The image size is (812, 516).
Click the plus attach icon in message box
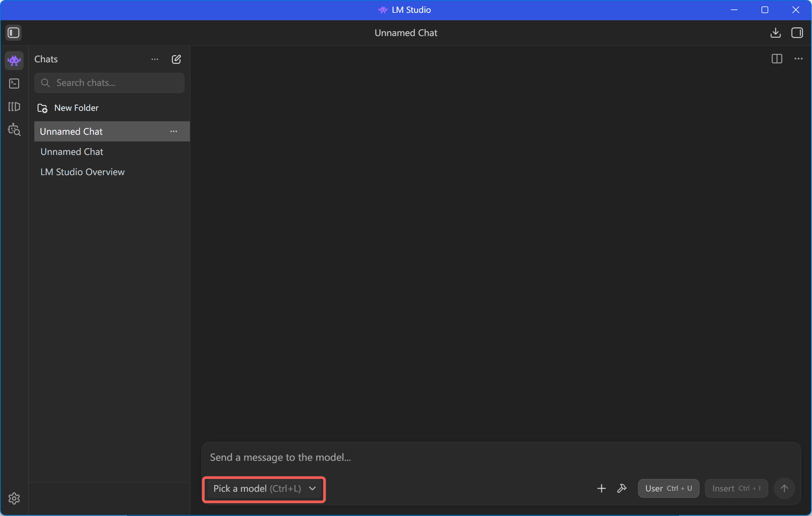[601, 488]
